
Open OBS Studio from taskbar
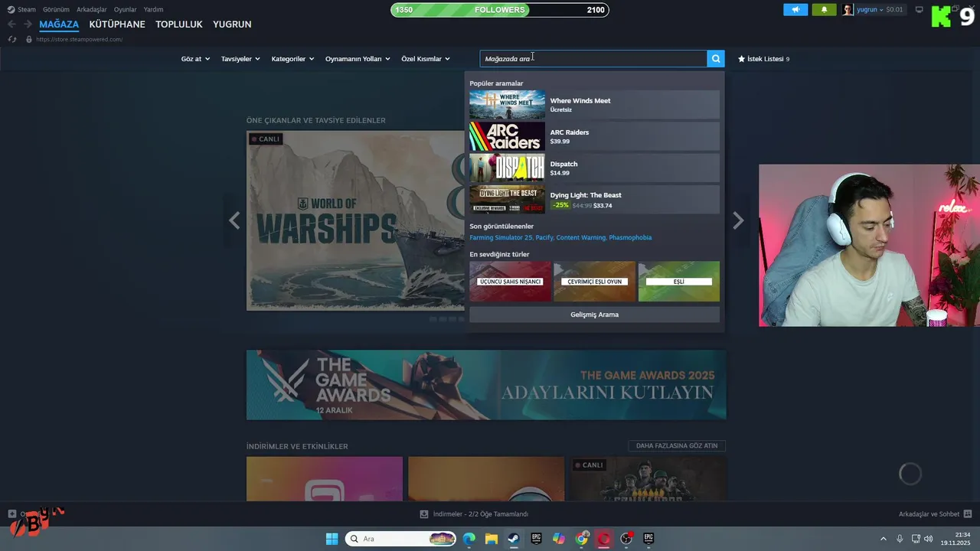(x=626, y=539)
